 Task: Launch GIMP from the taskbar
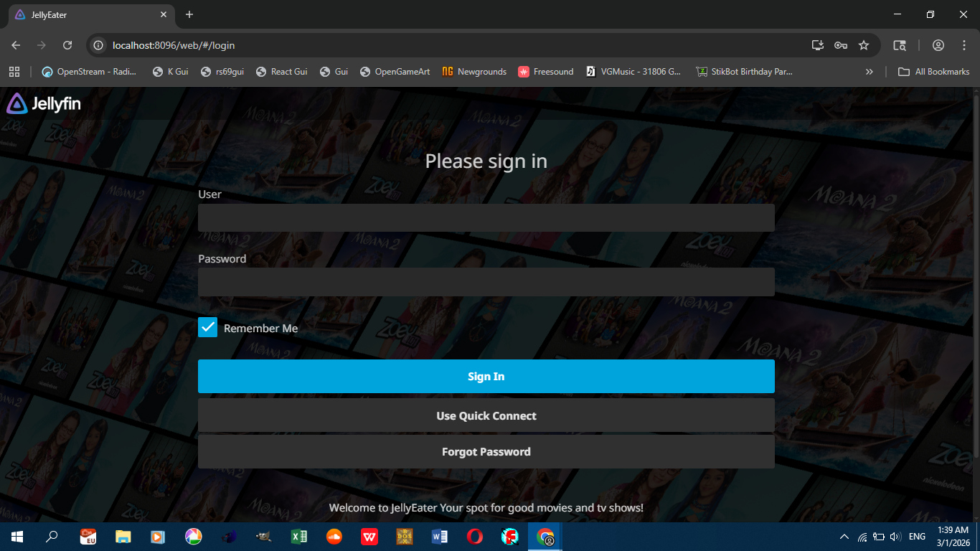[x=263, y=536]
